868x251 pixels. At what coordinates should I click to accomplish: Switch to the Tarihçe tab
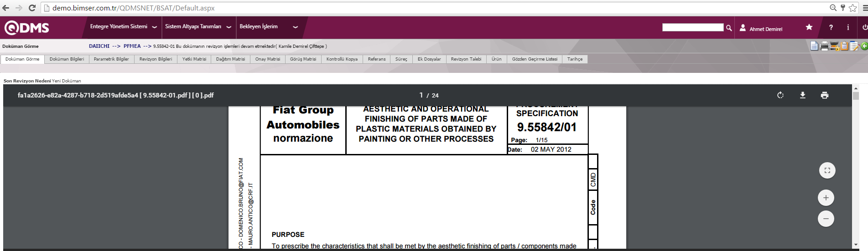[575, 59]
